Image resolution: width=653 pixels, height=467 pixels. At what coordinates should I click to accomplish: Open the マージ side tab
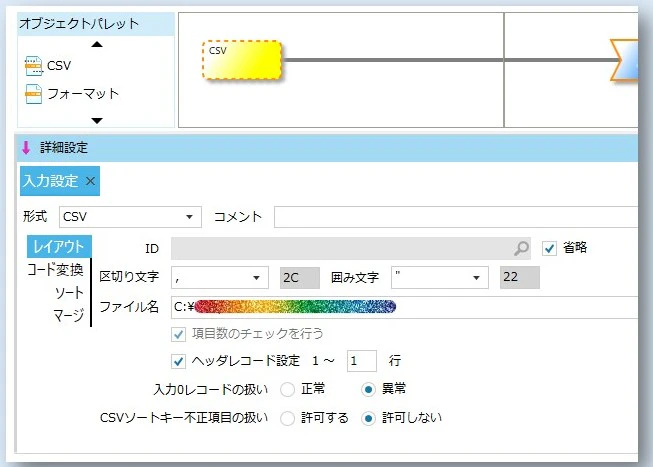(x=69, y=315)
